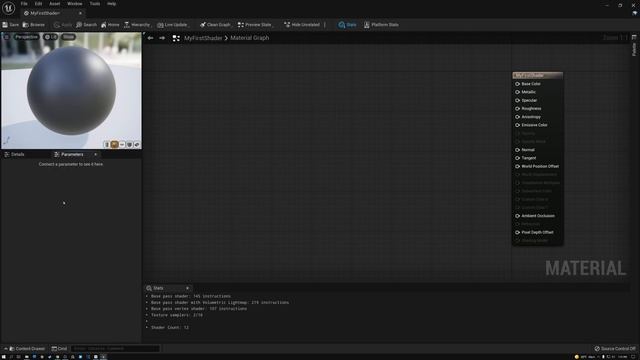Click the Clean Graph button

click(x=215, y=25)
